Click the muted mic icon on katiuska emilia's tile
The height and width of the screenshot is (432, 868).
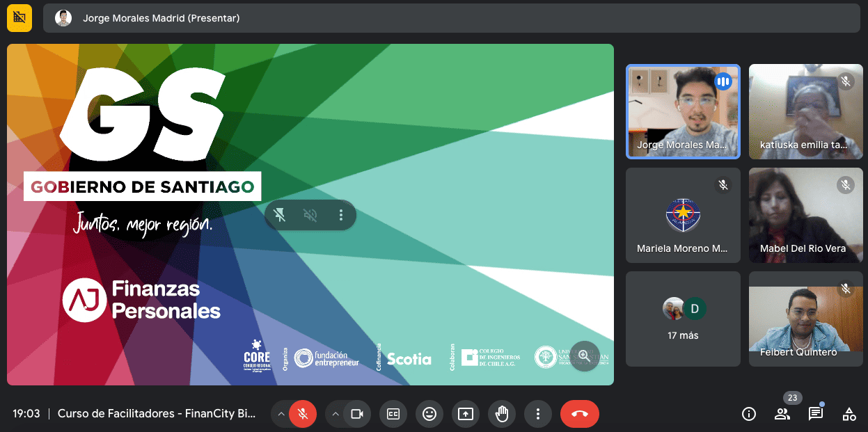(846, 81)
